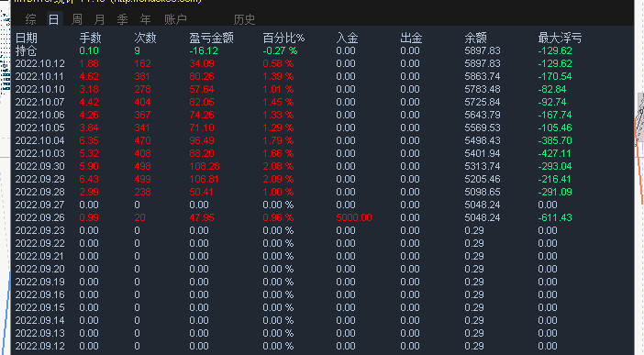Select the 2022.09.19 date row
This screenshot has height=355, width=644.
39,282
